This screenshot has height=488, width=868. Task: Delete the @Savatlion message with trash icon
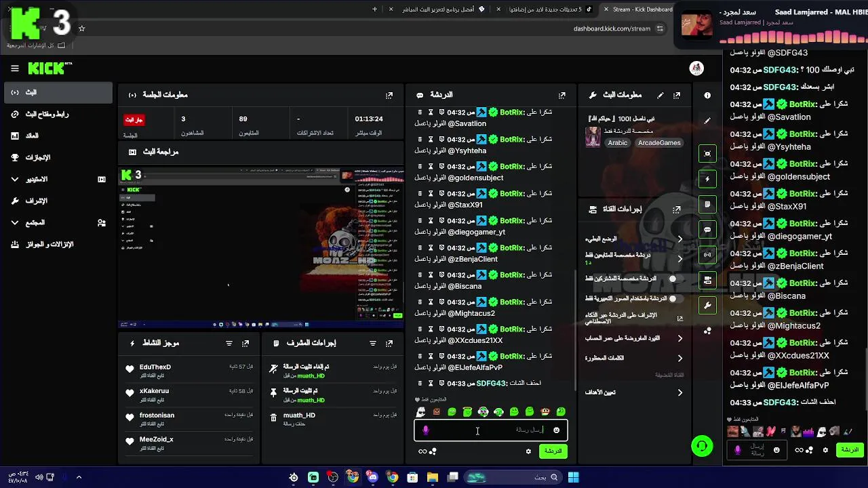(420, 112)
